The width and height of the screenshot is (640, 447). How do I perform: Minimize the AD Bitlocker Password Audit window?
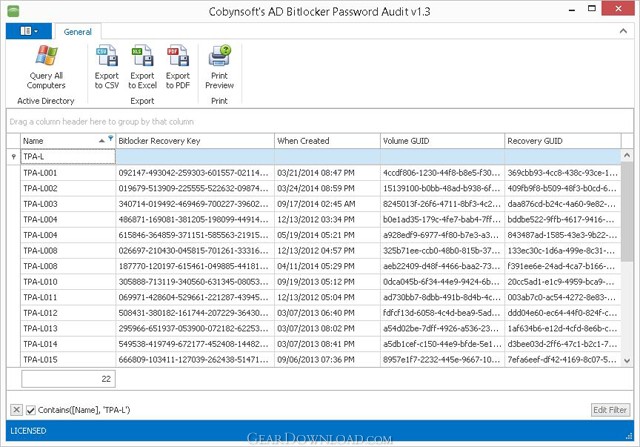(572, 9)
